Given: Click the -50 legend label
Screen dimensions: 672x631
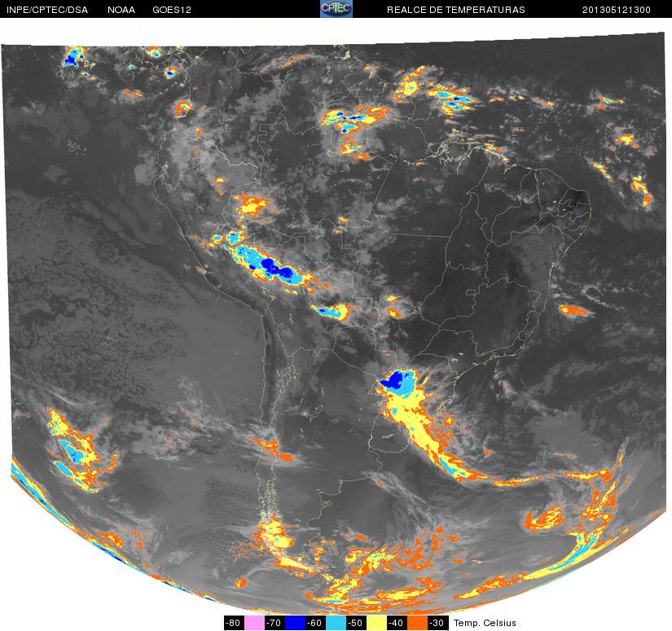Looking at the screenshot, I should pos(356,623).
